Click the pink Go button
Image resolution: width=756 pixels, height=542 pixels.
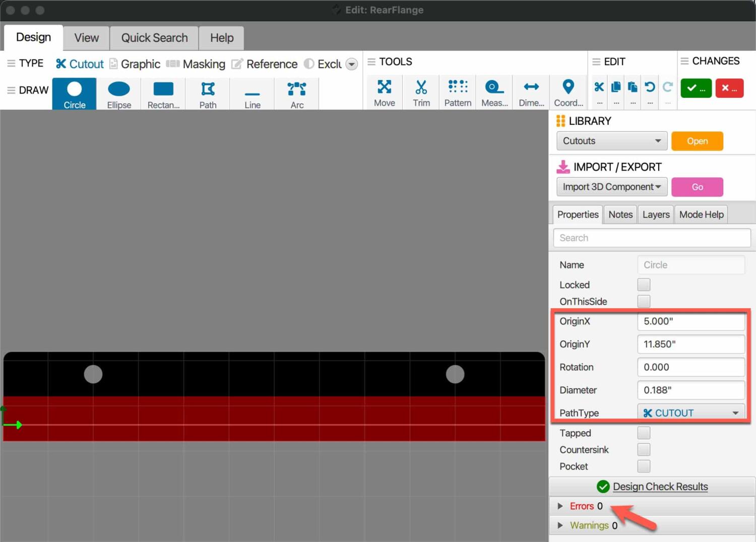point(697,187)
